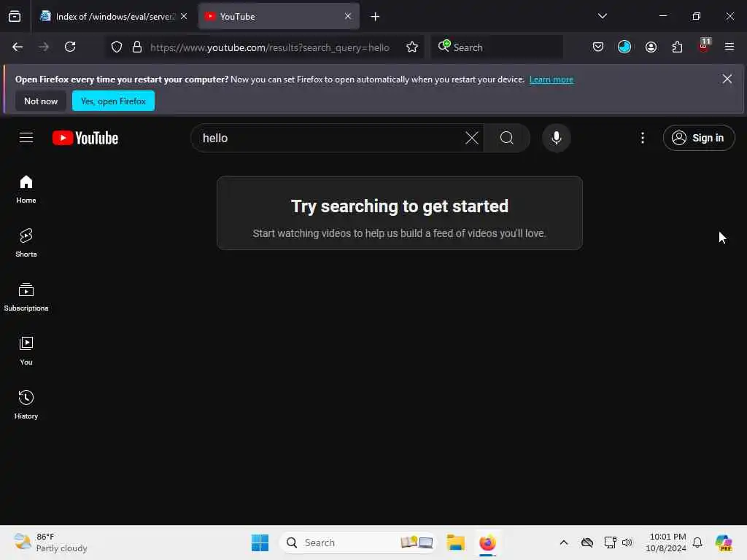Click the Sign in button
Image resolution: width=747 pixels, height=560 pixels.
698,138
